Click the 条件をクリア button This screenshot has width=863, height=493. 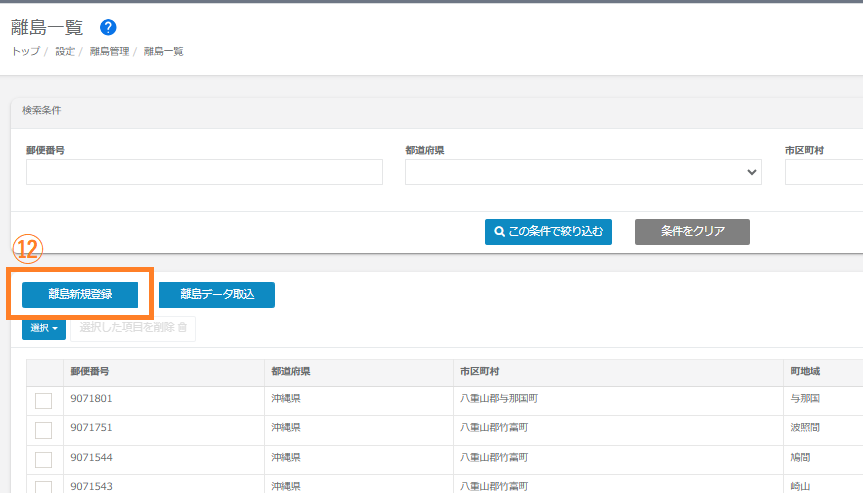click(692, 232)
